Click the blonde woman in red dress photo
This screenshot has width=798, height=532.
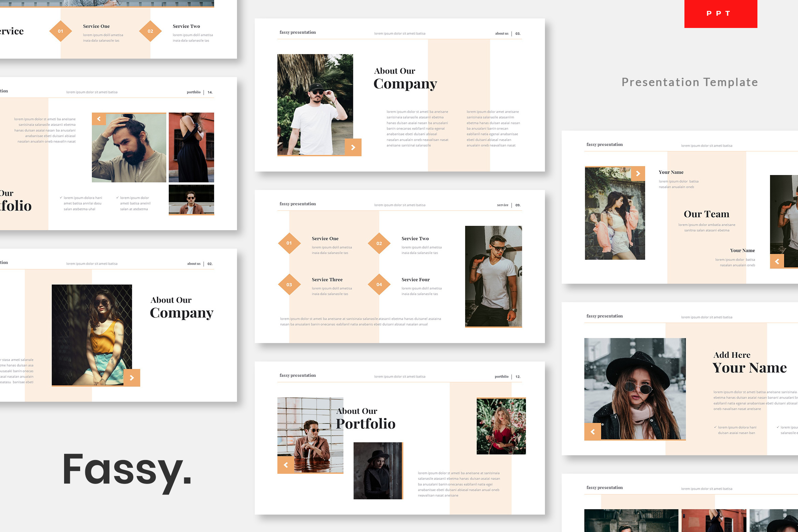501,426
